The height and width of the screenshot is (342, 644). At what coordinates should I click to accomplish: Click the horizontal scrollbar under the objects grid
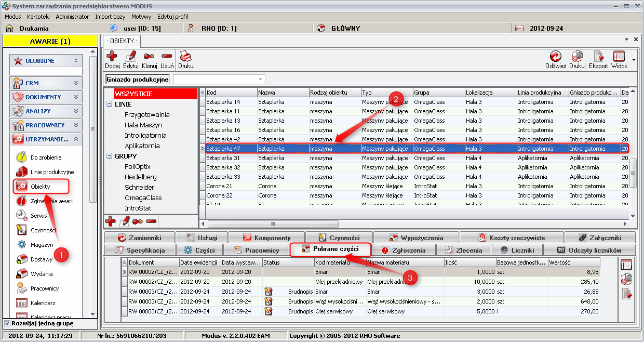(x=415, y=223)
